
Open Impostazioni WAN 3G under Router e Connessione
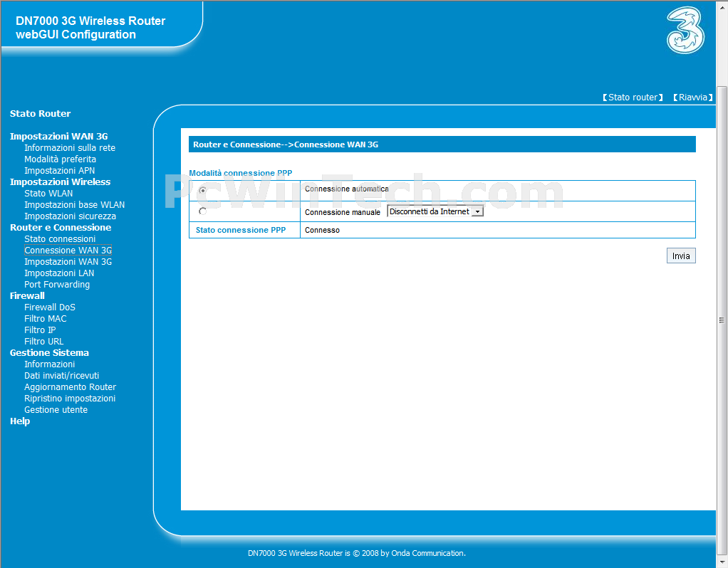point(68,262)
